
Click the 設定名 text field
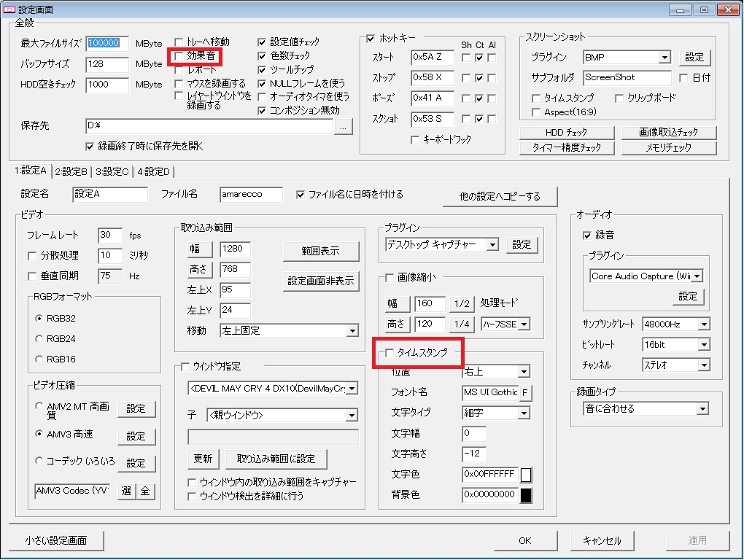110,195
